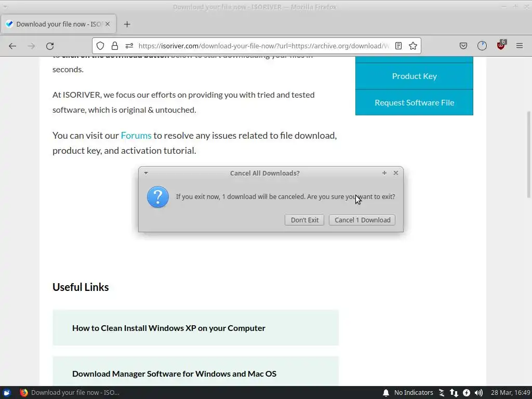Open the Firefox account icon
Viewport: 532px width, 399px height.
pyautogui.click(x=482, y=46)
